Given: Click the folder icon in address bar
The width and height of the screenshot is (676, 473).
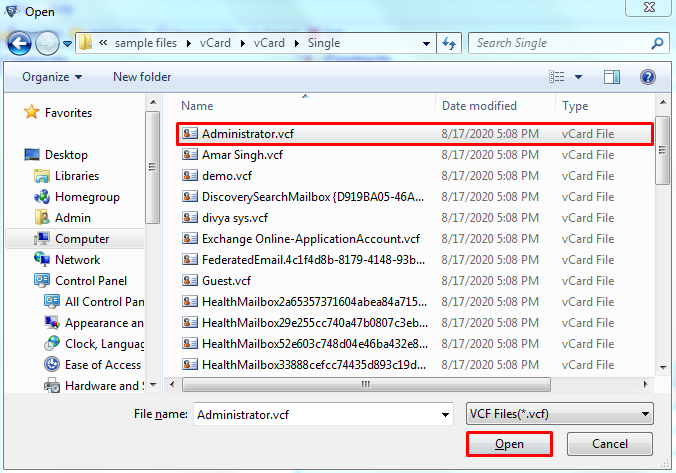Looking at the screenshot, I should 85,43.
